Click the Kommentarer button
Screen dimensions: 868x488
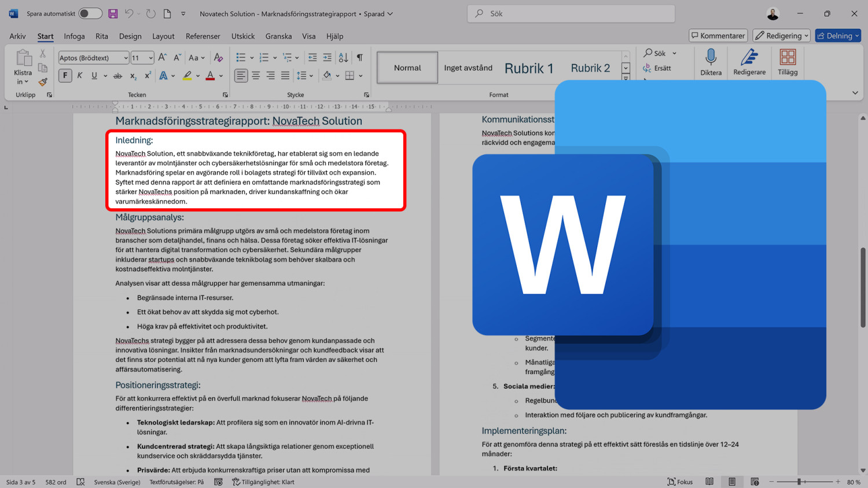(x=718, y=36)
